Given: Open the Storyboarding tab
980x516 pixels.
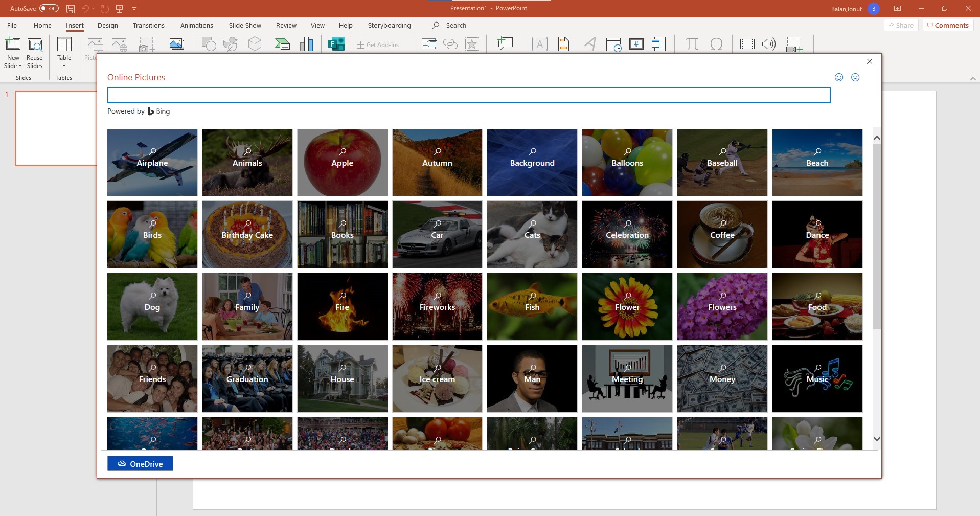Looking at the screenshot, I should (389, 25).
